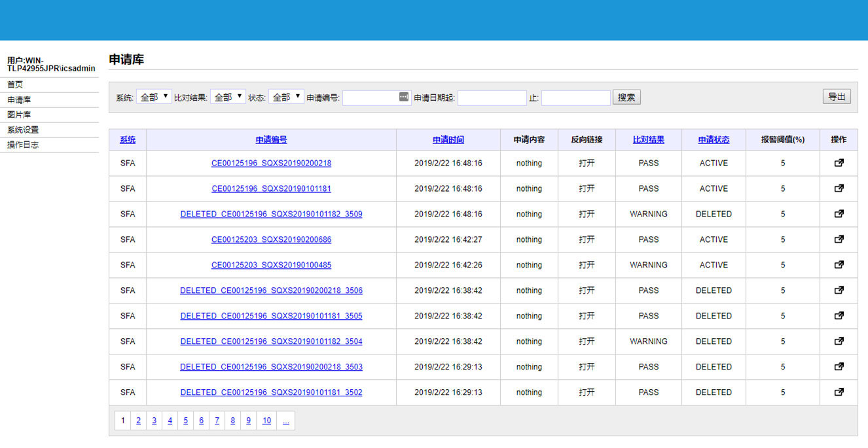
Task: Open application link CE00125203_SQXS20190200686
Action: (x=271, y=240)
